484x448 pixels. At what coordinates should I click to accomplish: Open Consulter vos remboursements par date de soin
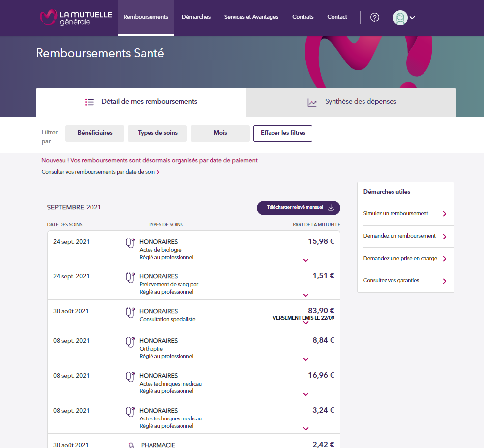click(x=97, y=172)
